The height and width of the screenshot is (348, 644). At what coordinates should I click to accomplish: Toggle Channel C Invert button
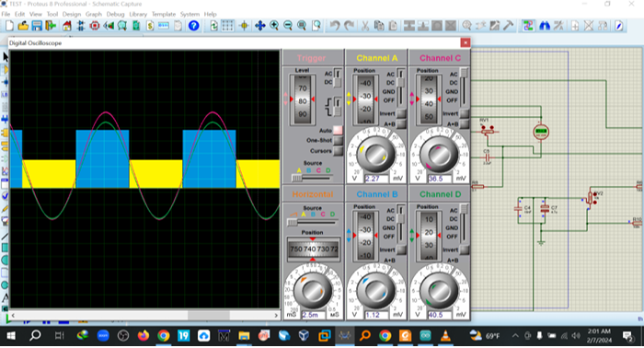464,114
